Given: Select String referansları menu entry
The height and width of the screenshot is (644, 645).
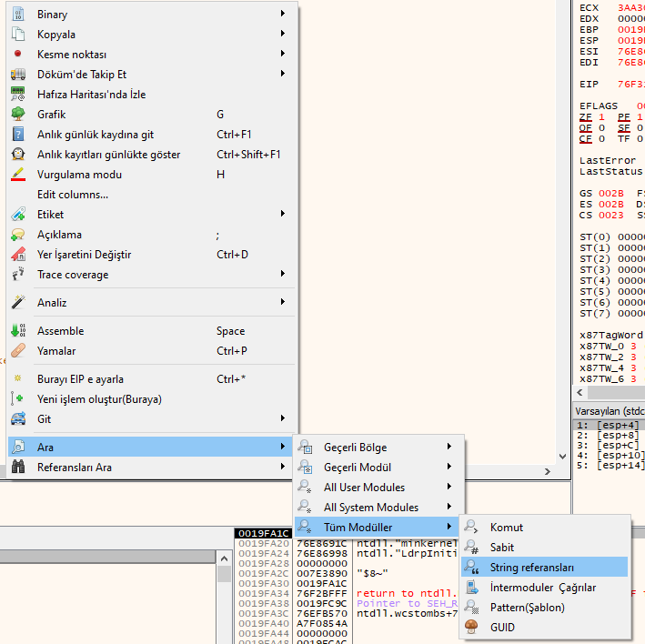Looking at the screenshot, I should click(x=544, y=567).
